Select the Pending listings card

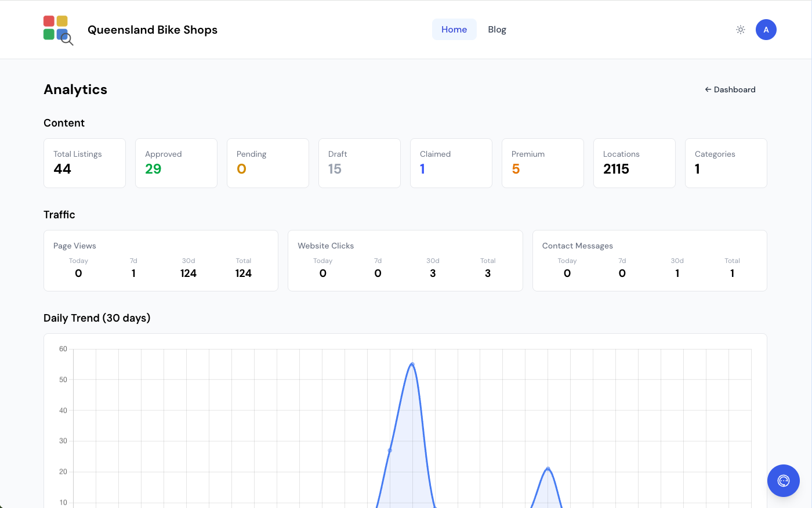point(268,163)
